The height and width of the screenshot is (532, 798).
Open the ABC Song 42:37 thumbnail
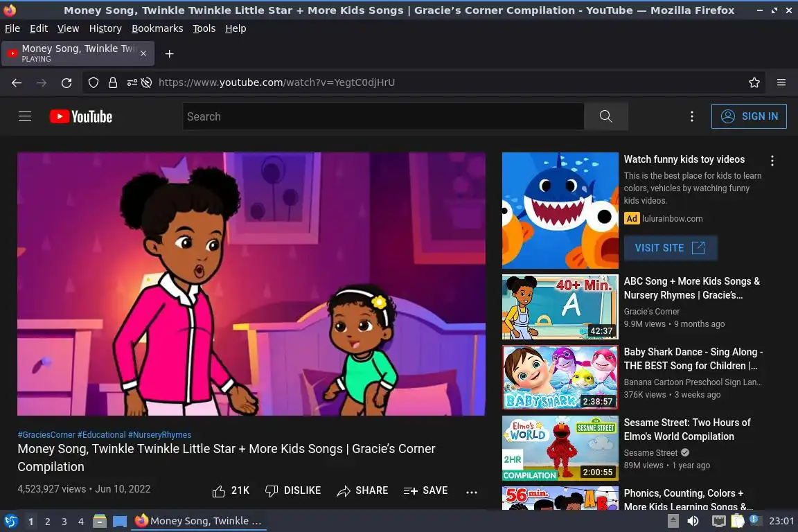(x=560, y=307)
